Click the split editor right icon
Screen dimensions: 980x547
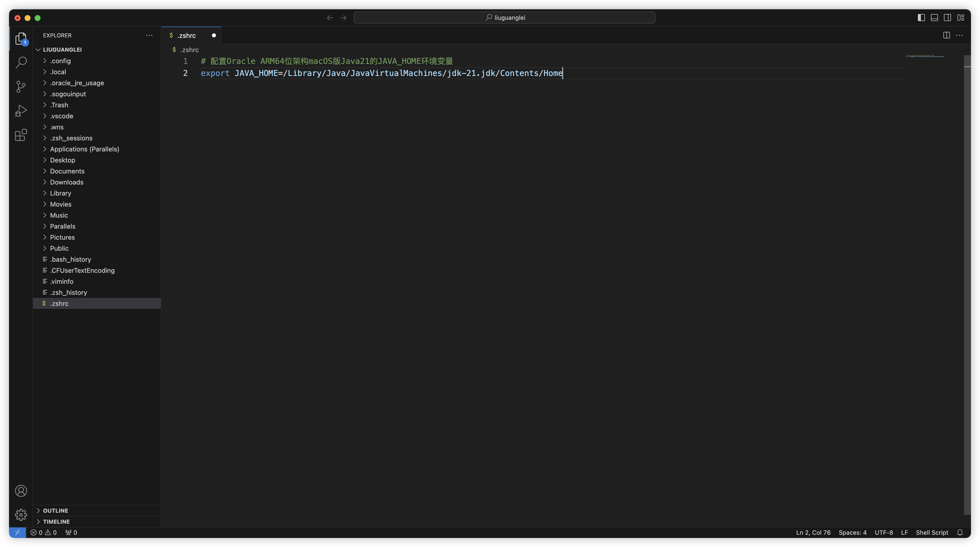(x=946, y=35)
